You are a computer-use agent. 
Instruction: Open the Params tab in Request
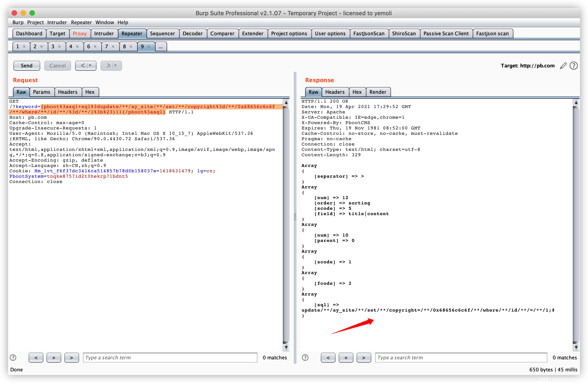[42, 92]
